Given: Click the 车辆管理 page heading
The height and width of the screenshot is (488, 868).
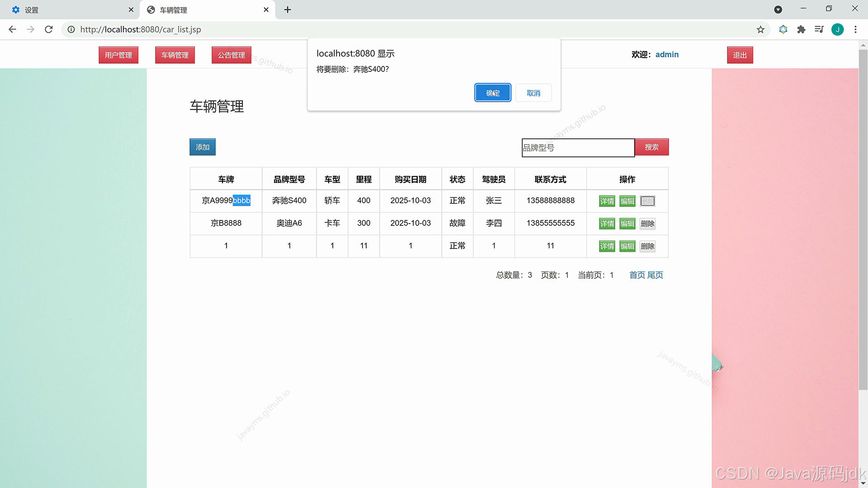Looking at the screenshot, I should click(217, 106).
